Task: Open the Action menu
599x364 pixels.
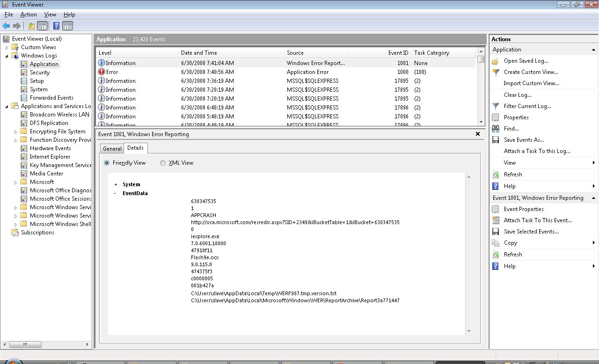Action: (29, 15)
